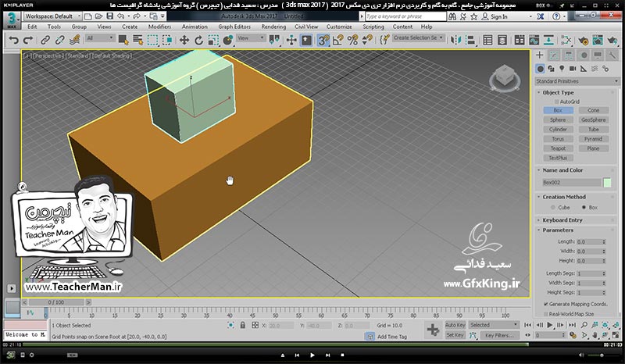Image resolution: width=625 pixels, height=364 pixels.
Task: Toggle the Spinner Snap button
Action: [x=367, y=40]
